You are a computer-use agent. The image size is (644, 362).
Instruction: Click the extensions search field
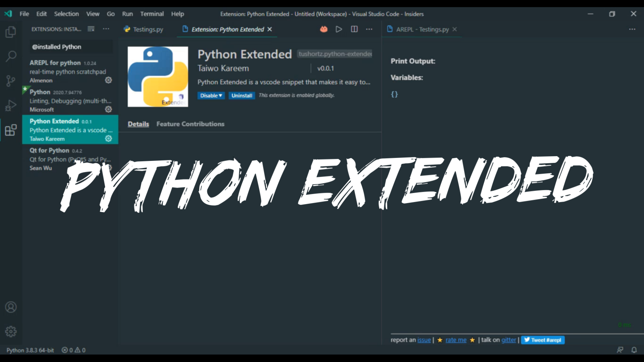coord(70,47)
